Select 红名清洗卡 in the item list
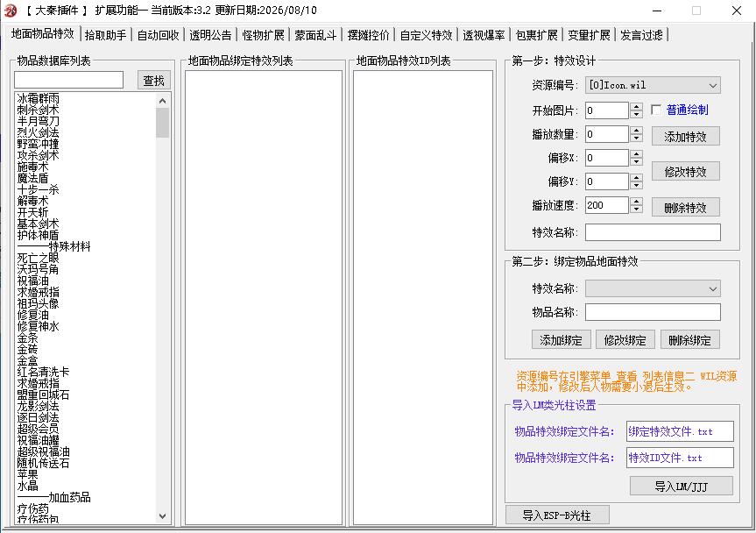The height and width of the screenshot is (533, 756). pyautogui.click(x=44, y=372)
